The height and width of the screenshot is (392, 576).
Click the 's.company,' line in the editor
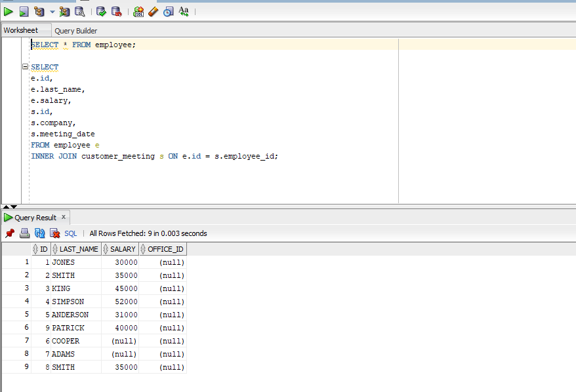(x=53, y=123)
